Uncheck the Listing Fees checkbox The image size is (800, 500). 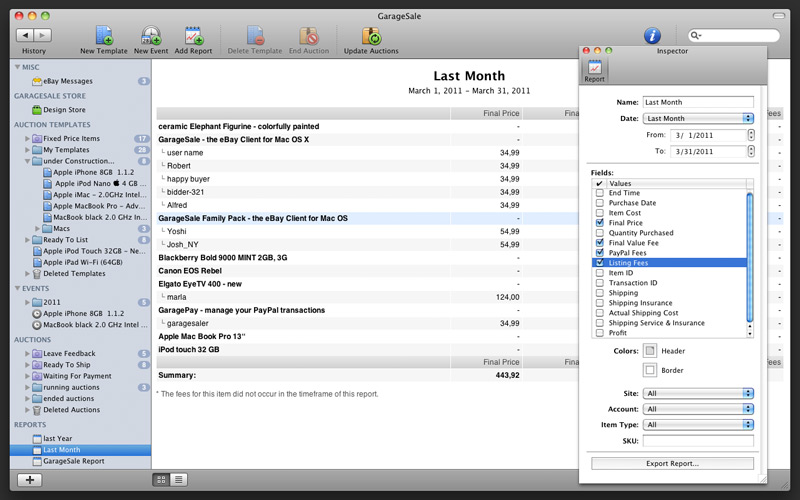pos(599,263)
